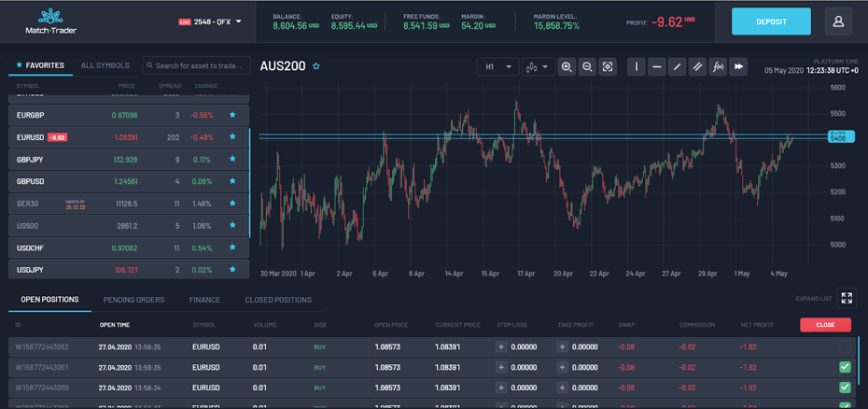Zoom in on the AUS200 chart
Screen dimensions: 868x409
tap(567, 67)
